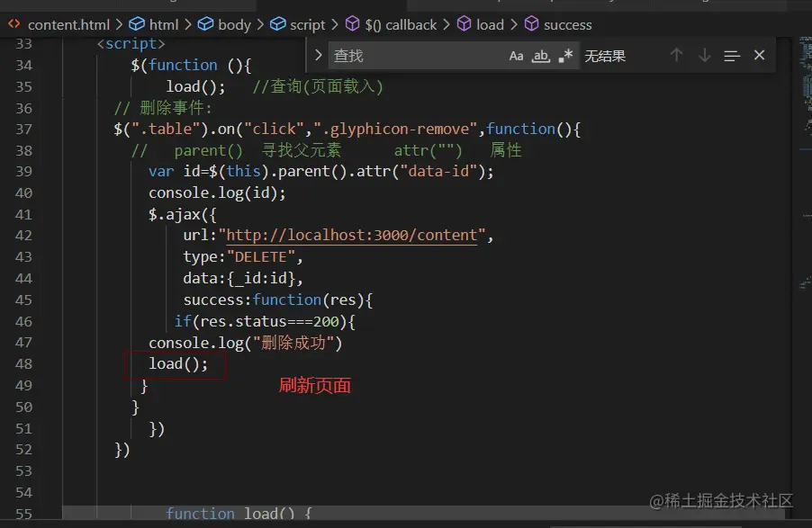Click the $.ajax({ text on line 41
Screen dimensions: 812x528
click(182, 214)
